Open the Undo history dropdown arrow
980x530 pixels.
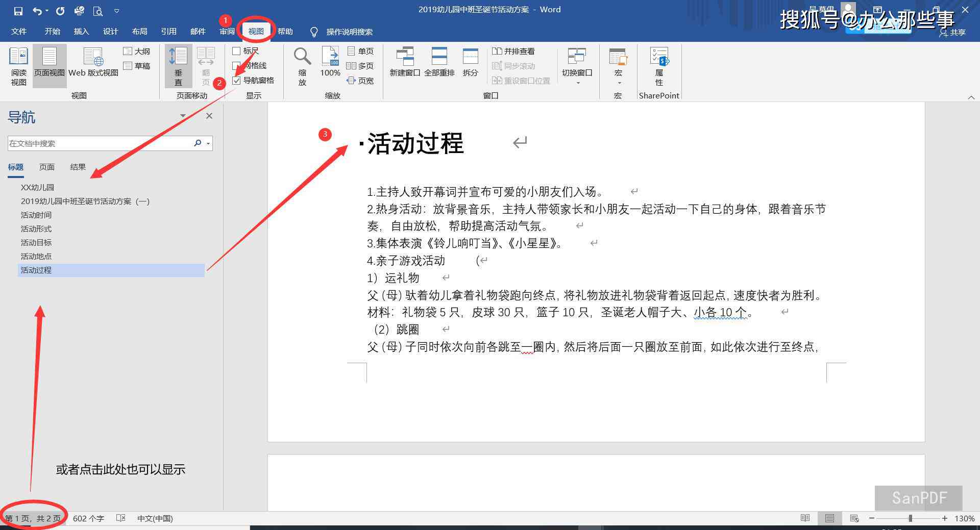tap(46, 11)
